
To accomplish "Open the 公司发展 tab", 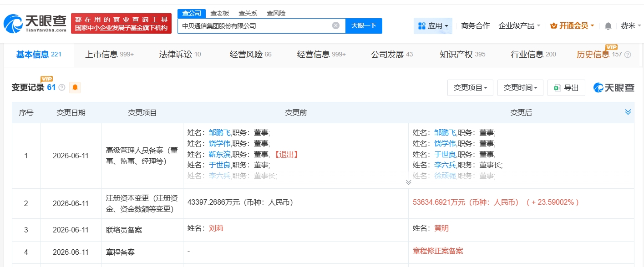I will coord(392,55).
